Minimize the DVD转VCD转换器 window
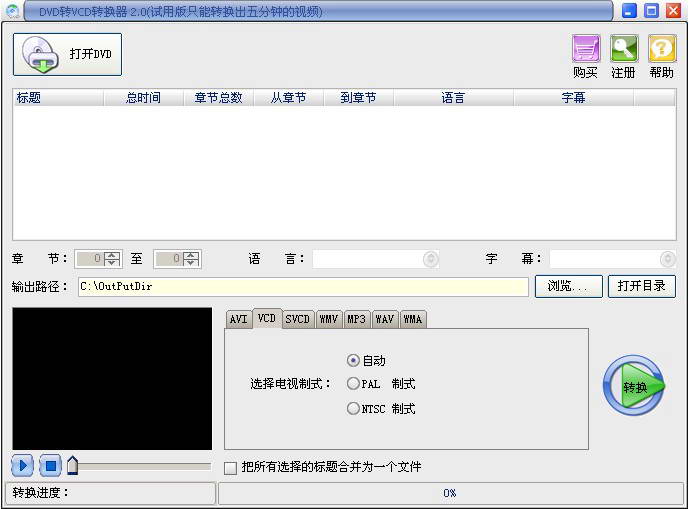 tap(630, 11)
